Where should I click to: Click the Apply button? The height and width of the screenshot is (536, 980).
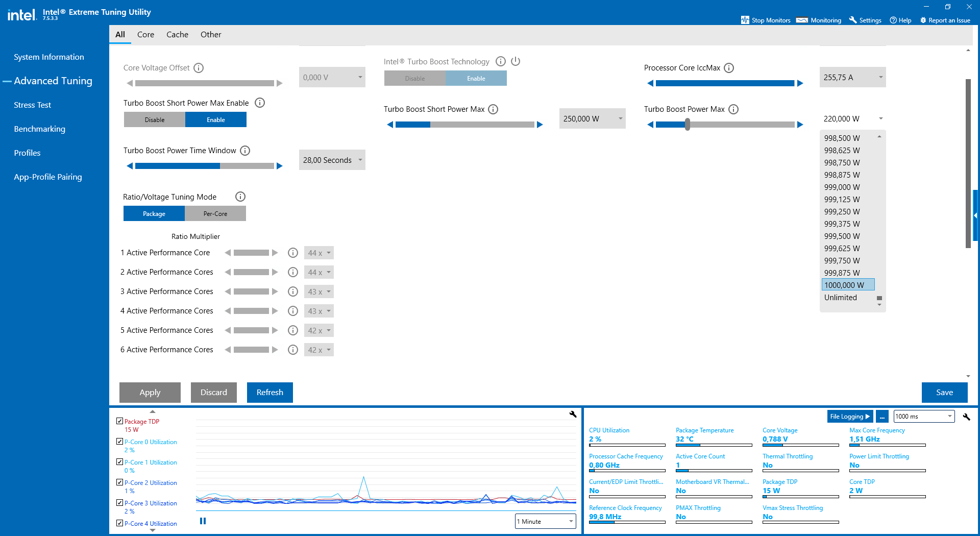point(150,393)
